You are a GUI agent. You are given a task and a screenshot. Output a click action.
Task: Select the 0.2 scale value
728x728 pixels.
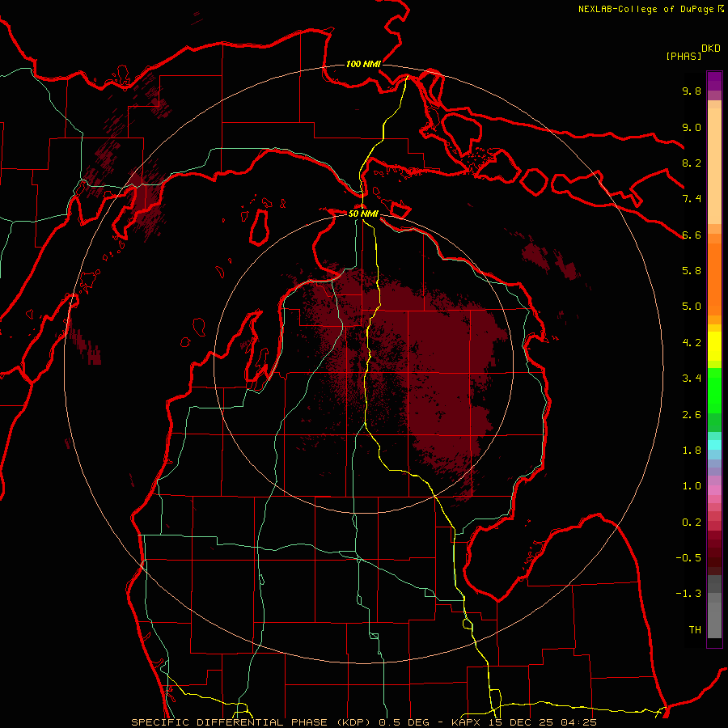pos(692,523)
